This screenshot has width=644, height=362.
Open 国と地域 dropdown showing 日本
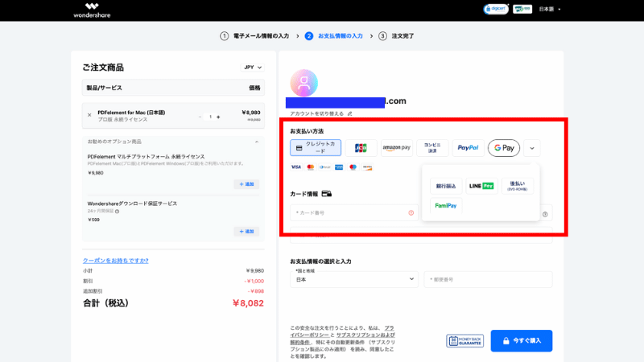pyautogui.click(x=354, y=279)
